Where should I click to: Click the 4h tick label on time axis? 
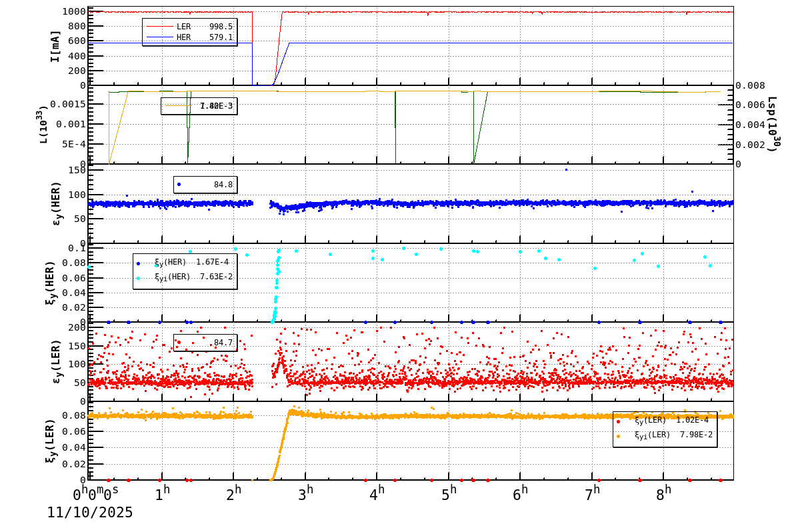tap(377, 492)
